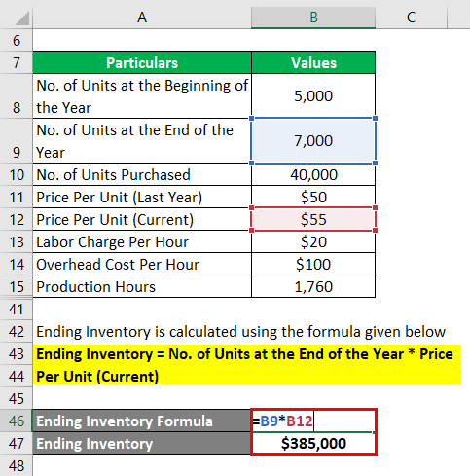Viewport: 470px width, 476px height.
Task: Select row 47 header
Action: click(17, 444)
